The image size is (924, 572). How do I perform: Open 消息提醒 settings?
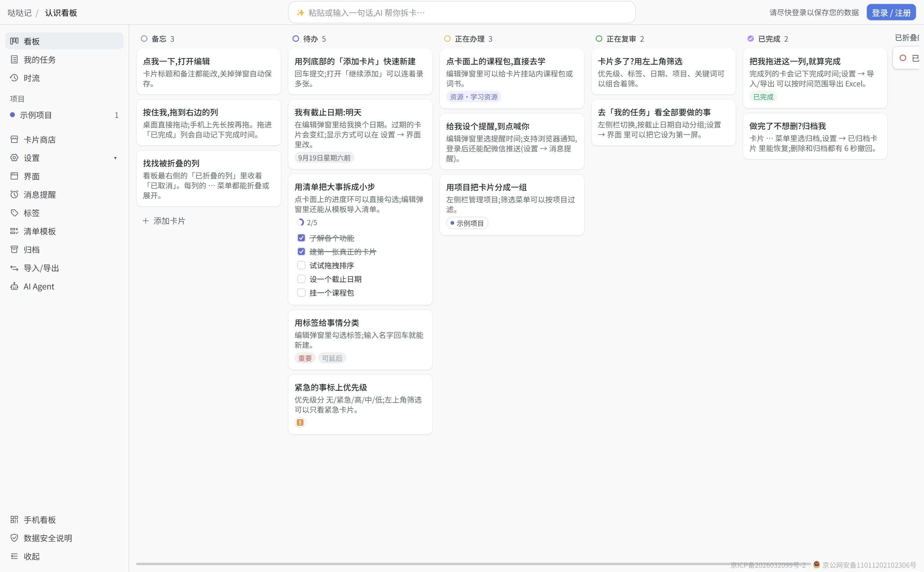[64, 195]
